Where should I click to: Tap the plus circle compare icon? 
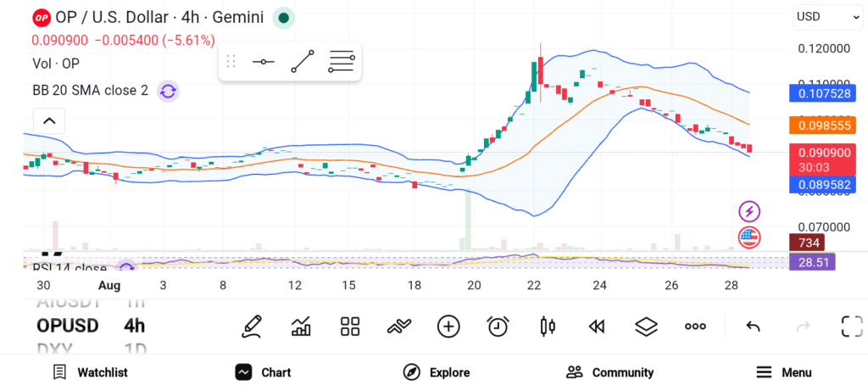click(448, 327)
